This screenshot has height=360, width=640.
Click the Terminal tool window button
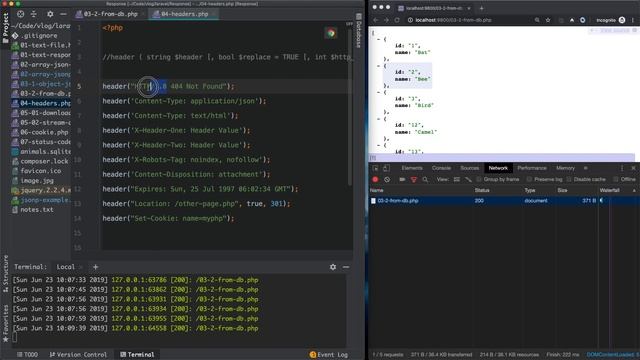pyautogui.click(x=138, y=355)
